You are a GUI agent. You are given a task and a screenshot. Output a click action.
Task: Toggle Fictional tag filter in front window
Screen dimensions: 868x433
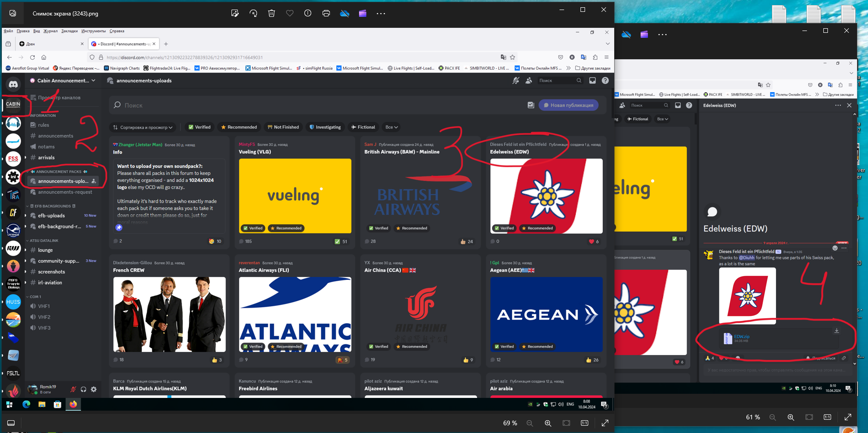pyautogui.click(x=363, y=127)
